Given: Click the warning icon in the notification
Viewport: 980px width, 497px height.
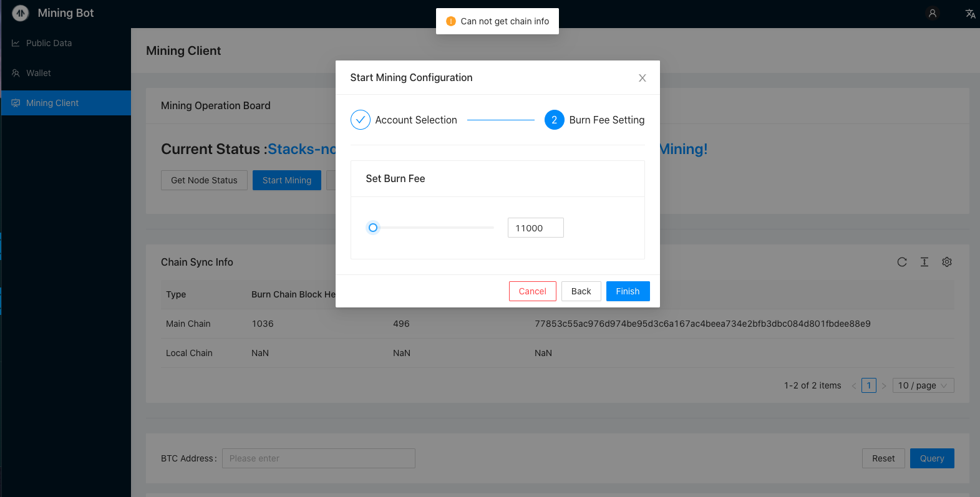Looking at the screenshot, I should pyautogui.click(x=451, y=21).
